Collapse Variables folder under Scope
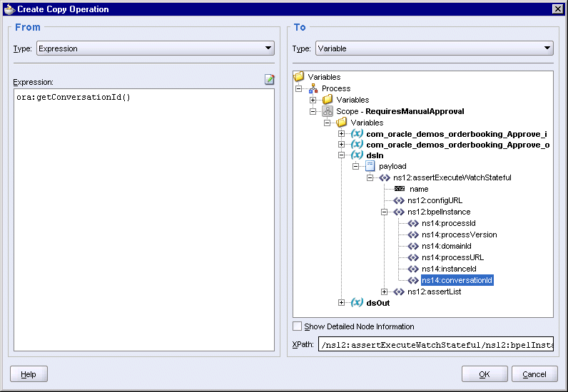 pyautogui.click(x=327, y=123)
